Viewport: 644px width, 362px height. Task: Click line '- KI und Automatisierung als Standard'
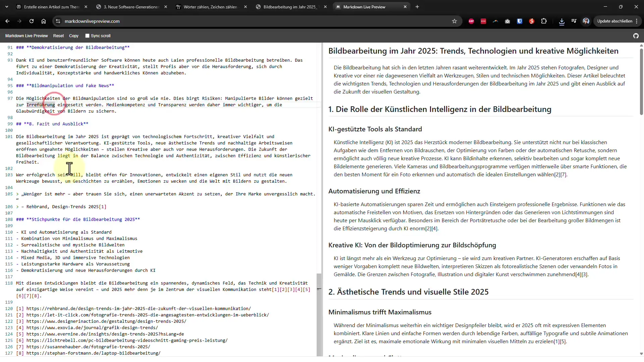pyautogui.click(x=64, y=232)
